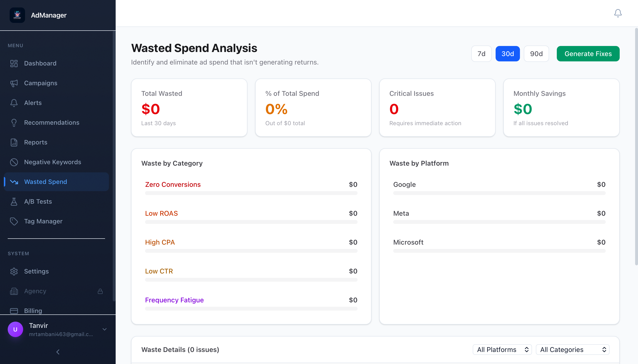Collapse the sidebar with the arrow
This screenshot has width=638, height=364.
pos(58,352)
